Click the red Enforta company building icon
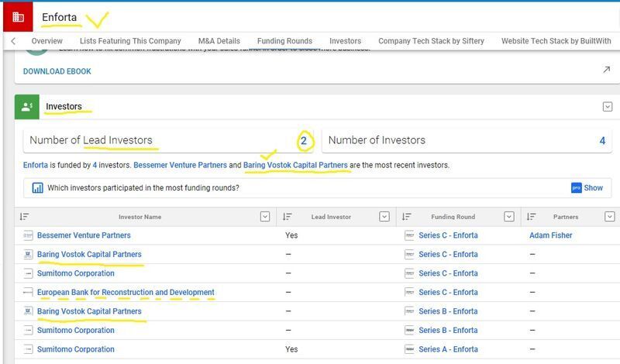Viewport: 620px width, 364px height. (x=18, y=17)
